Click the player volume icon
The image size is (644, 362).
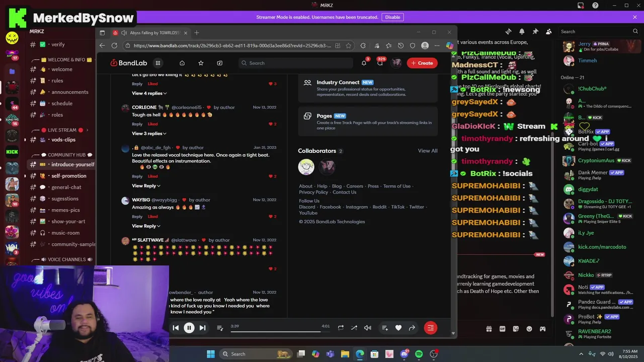(368, 328)
